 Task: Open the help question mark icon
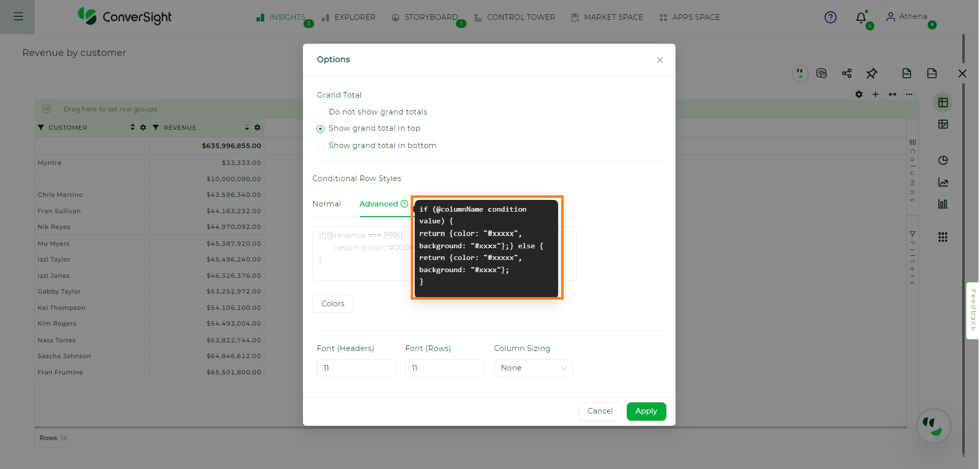coord(830,17)
